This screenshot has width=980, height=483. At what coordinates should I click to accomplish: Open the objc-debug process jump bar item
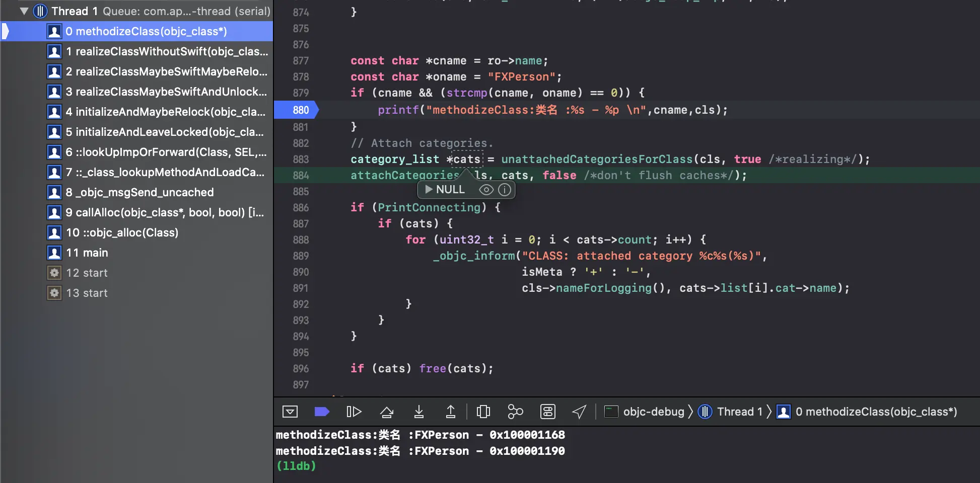pyautogui.click(x=645, y=412)
